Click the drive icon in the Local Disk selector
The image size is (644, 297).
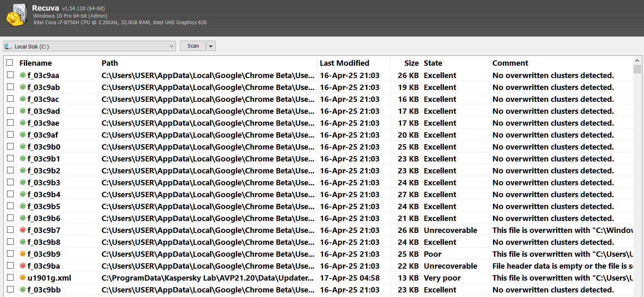click(8, 46)
